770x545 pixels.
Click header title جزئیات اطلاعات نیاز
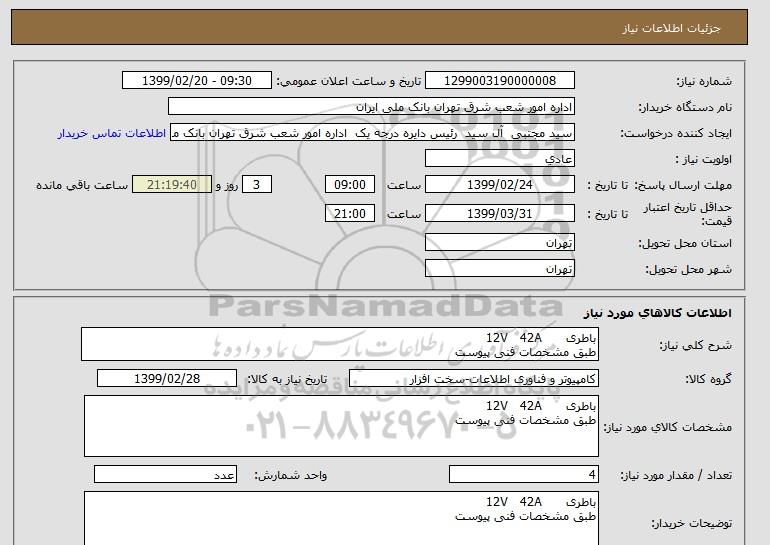click(671, 28)
